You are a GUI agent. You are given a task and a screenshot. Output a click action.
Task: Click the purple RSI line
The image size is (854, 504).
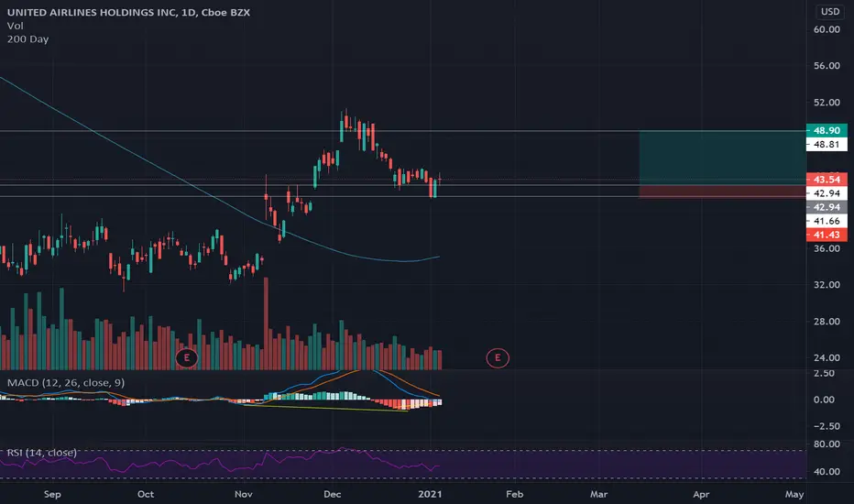coord(218,462)
